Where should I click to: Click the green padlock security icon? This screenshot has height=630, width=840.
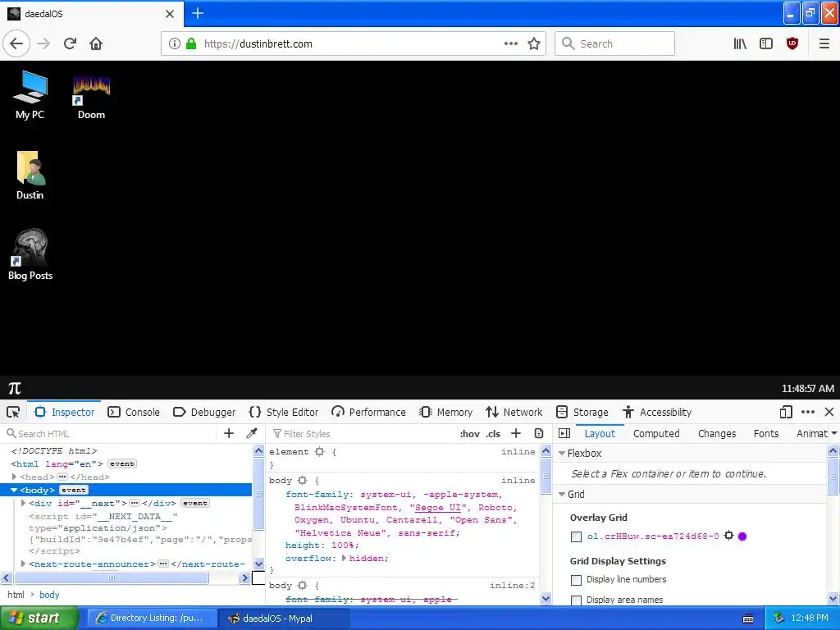pyautogui.click(x=191, y=43)
